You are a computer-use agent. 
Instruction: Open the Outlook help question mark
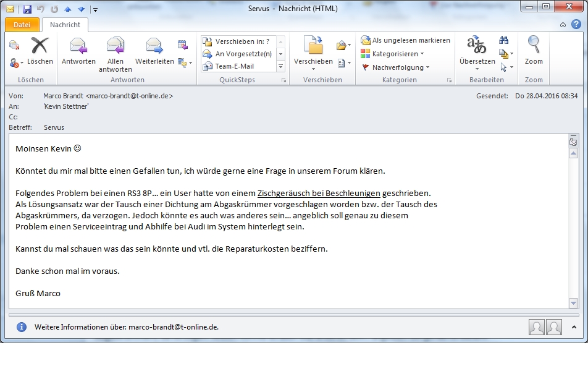coord(574,25)
